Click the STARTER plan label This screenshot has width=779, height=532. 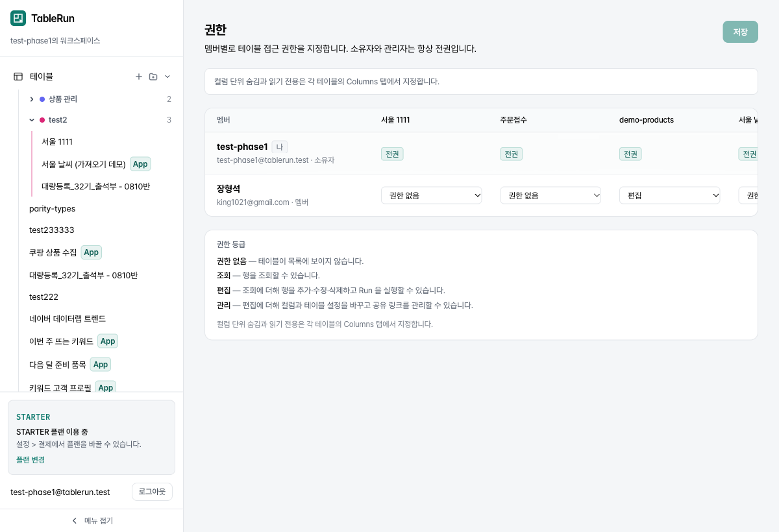point(33,417)
